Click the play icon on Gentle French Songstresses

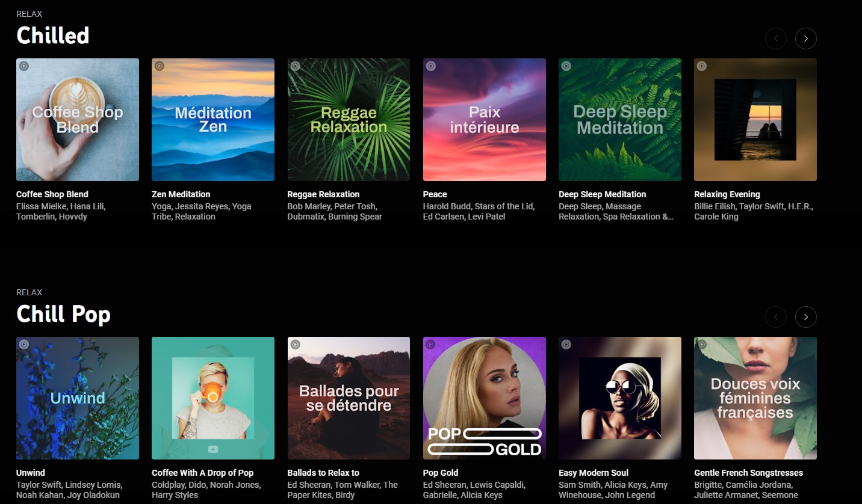(x=701, y=345)
